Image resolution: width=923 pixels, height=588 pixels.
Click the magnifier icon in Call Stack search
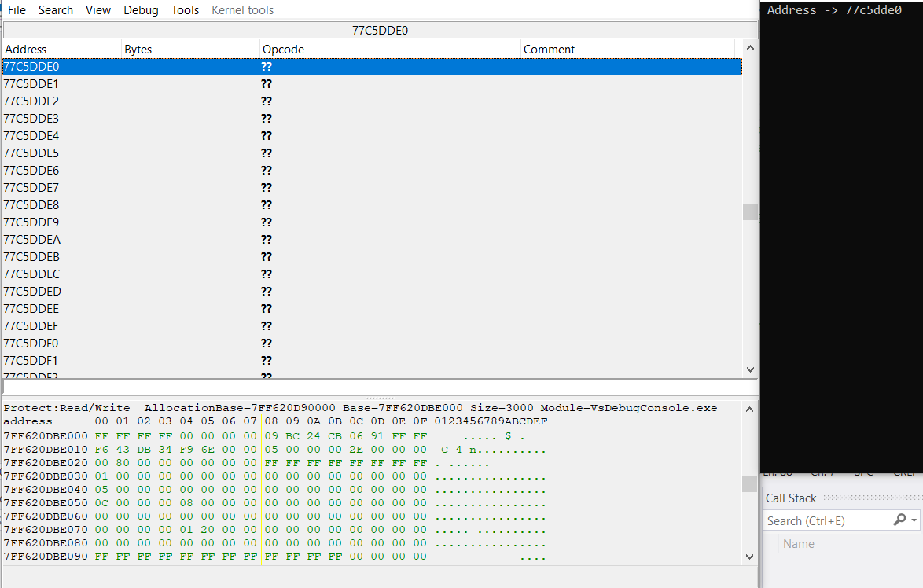coord(899,520)
